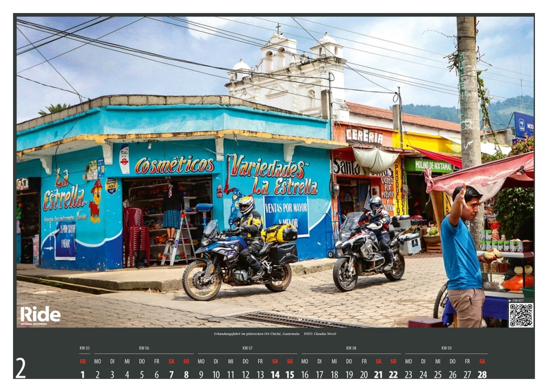Click the Cerería sign on the orange building

[364, 136]
